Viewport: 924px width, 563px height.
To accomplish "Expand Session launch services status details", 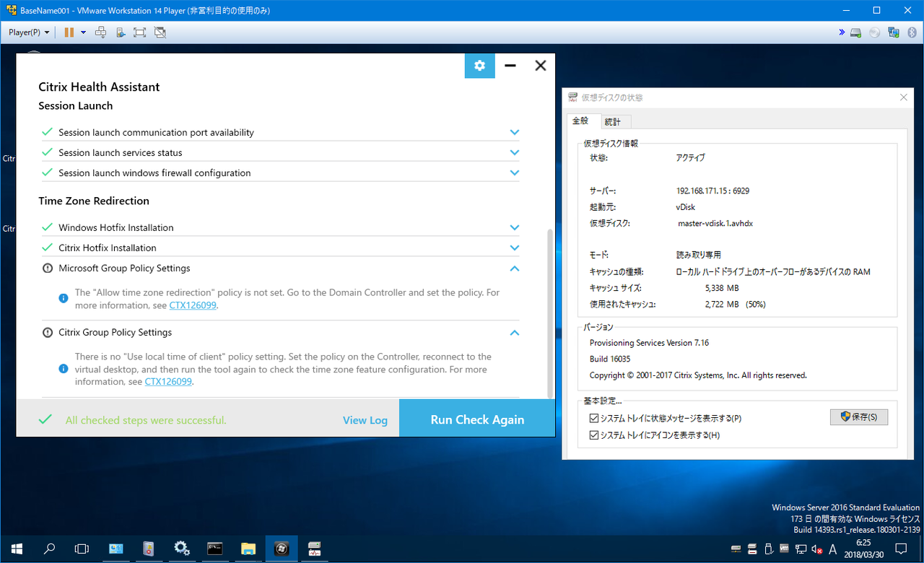I will (515, 152).
